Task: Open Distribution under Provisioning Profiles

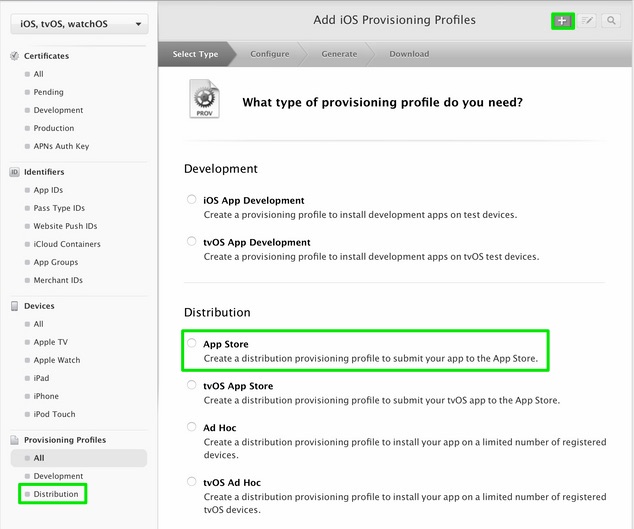Action: [x=56, y=494]
